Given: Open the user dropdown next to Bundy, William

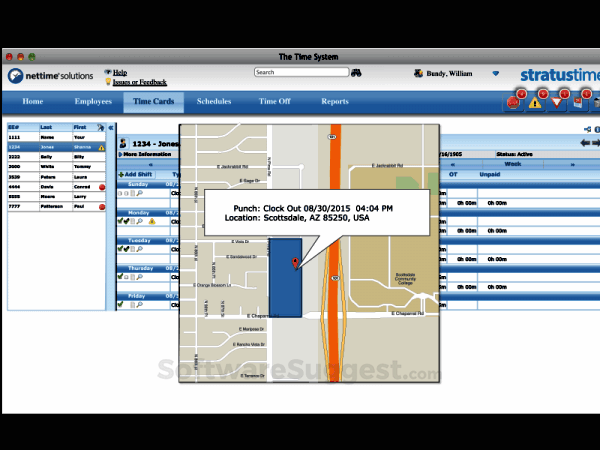Looking at the screenshot, I should pos(494,73).
